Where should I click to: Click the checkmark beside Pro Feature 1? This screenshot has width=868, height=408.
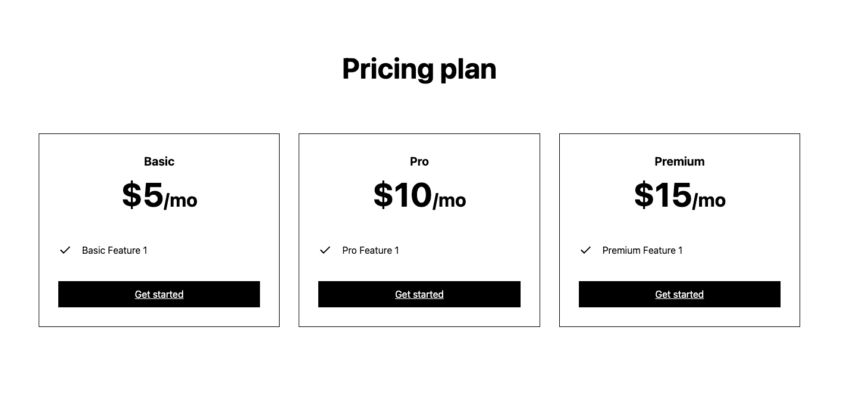click(x=325, y=250)
